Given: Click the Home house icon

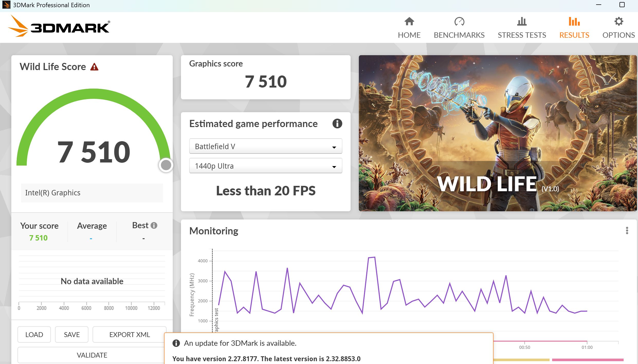Looking at the screenshot, I should [409, 22].
